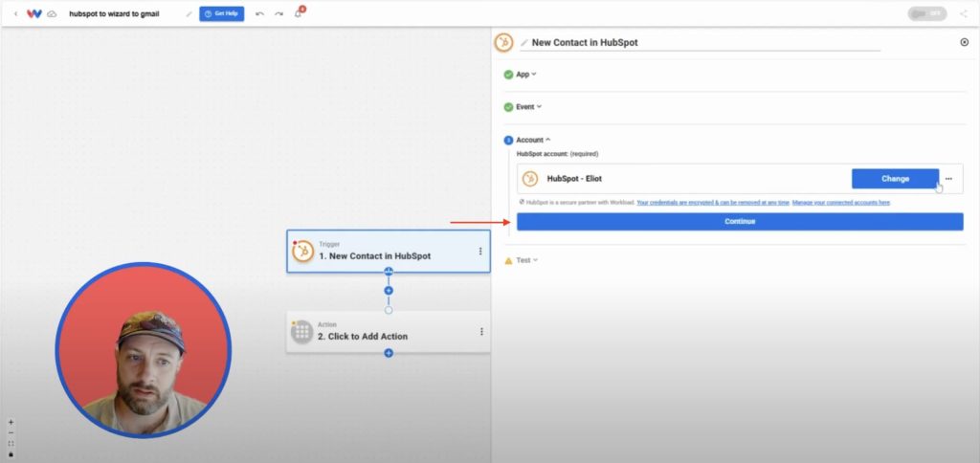The height and width of the screenshot is (463, 980).
Task: Open Manage your connected accounts here link
Action: coord(841,203)
